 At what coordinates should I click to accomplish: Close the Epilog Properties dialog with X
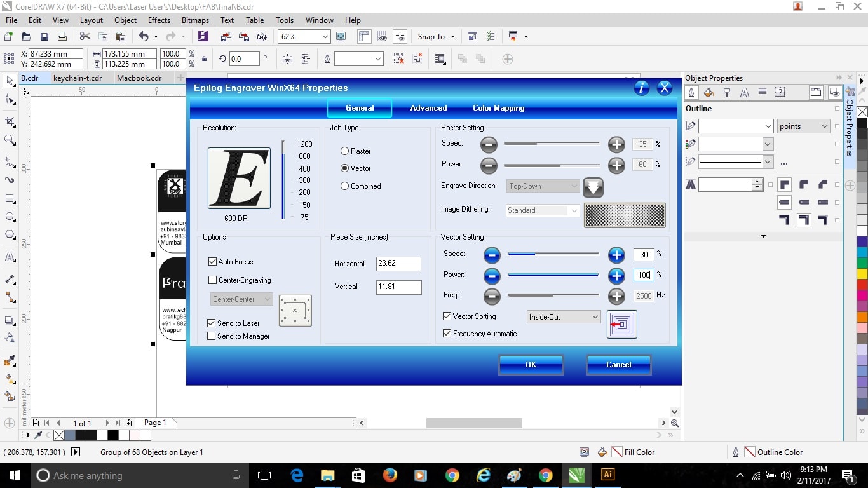pyautogui.click(x=665, y=88)
